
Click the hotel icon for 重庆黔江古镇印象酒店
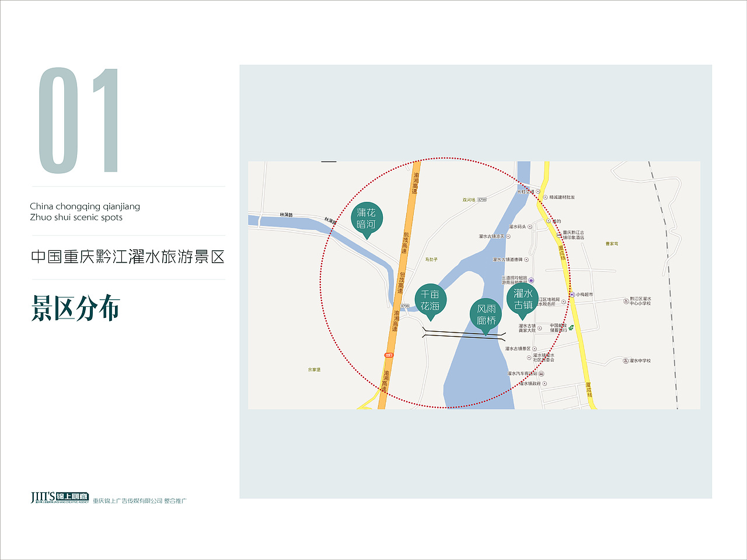pos(559,235)
